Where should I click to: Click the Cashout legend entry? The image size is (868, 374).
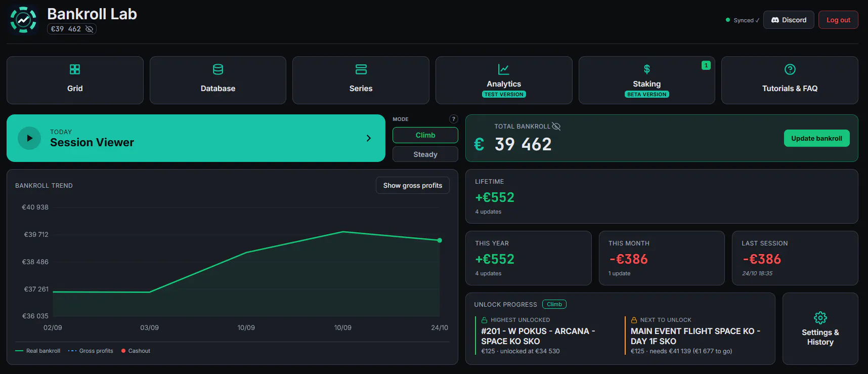[136, 351]
